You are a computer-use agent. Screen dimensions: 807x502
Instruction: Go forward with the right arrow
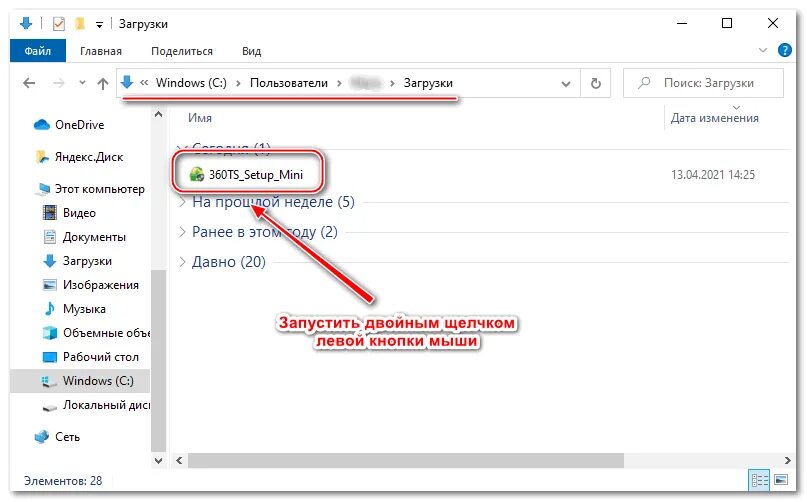59,83
